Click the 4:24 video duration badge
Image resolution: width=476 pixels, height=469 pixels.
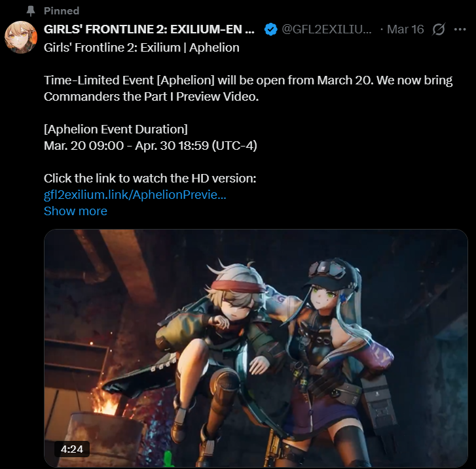click(71, 449)
